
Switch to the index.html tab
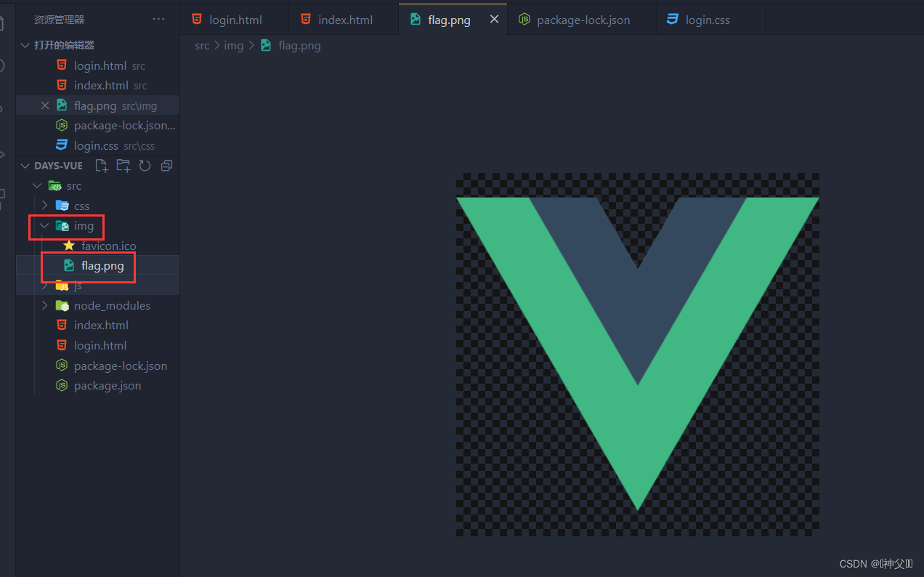point(344,20)
